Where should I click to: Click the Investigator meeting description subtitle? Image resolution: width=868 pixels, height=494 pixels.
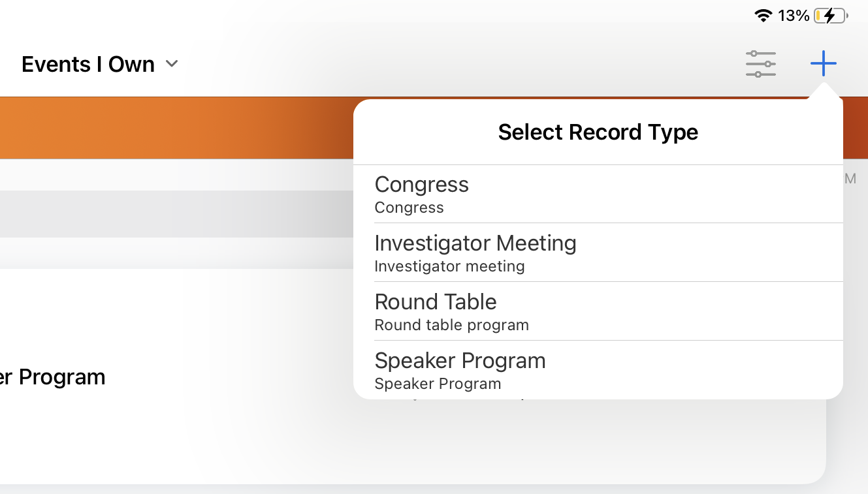pyautogui.click(x=449, y=266)
